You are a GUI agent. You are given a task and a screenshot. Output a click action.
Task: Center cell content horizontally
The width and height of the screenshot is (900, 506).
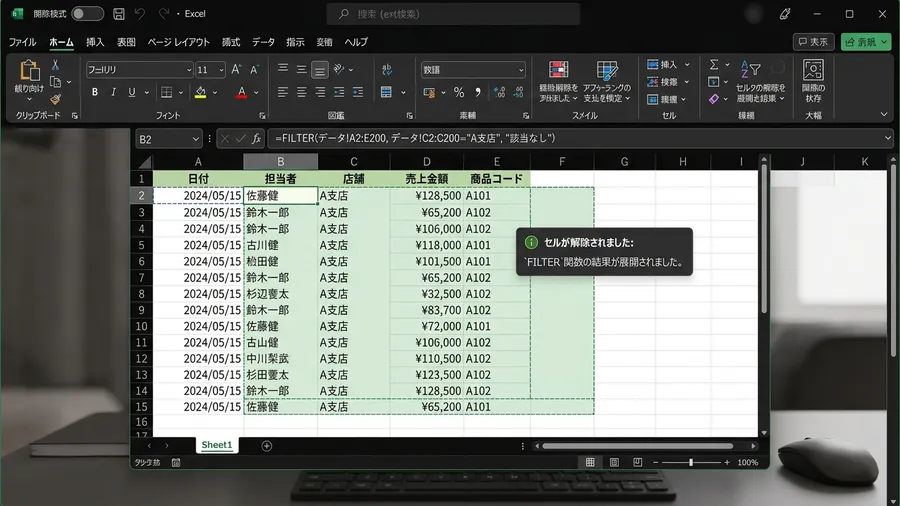click(x=301, y=92)
